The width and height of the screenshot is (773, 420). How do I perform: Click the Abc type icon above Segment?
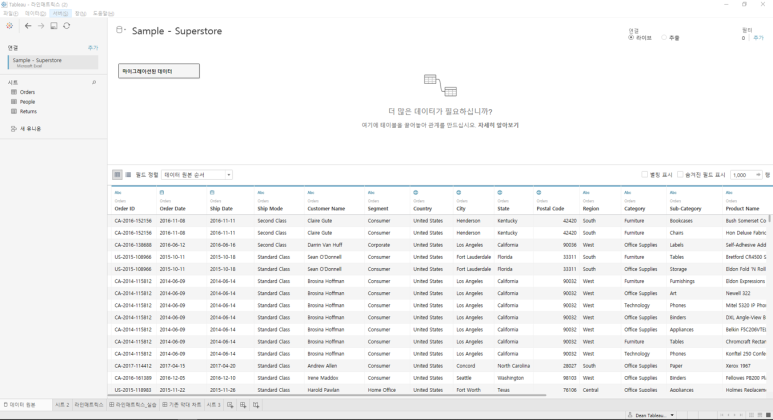[371, 192]
